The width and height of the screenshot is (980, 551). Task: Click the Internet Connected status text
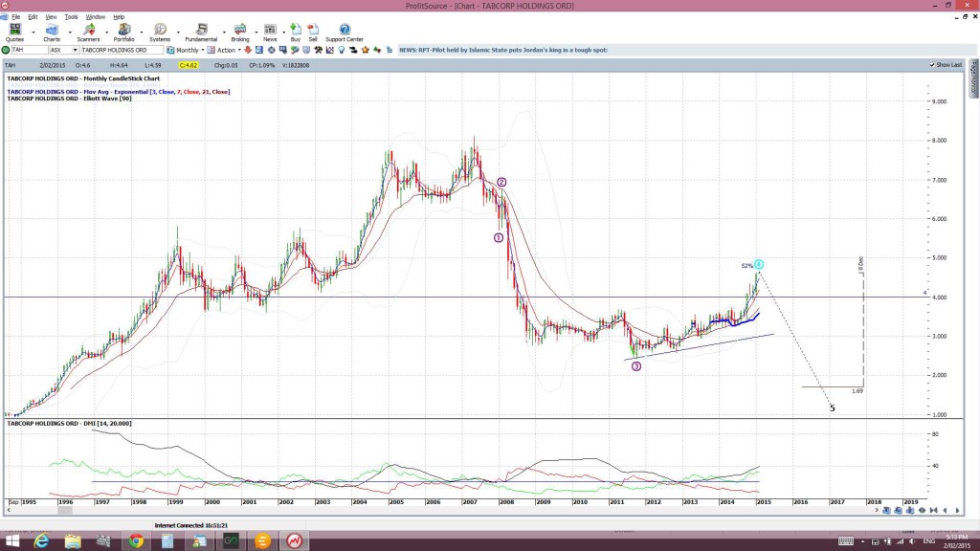point(191,526)
